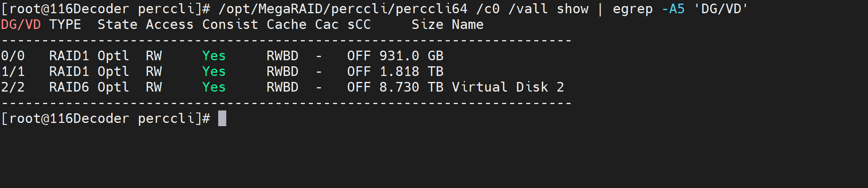Click the sCC column header

click(359, 25)
